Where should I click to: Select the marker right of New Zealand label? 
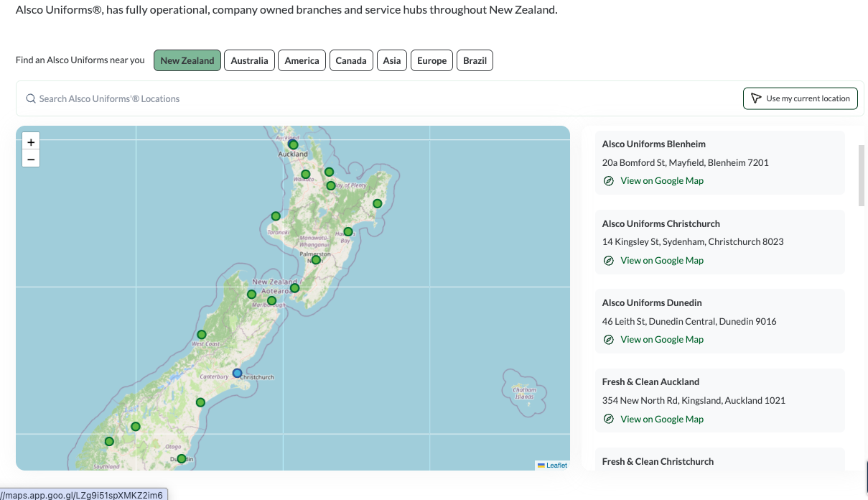(294, 288)
